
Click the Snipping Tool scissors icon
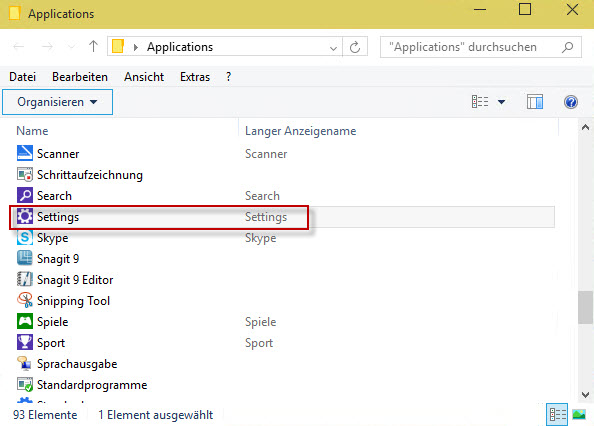point(25,300)
